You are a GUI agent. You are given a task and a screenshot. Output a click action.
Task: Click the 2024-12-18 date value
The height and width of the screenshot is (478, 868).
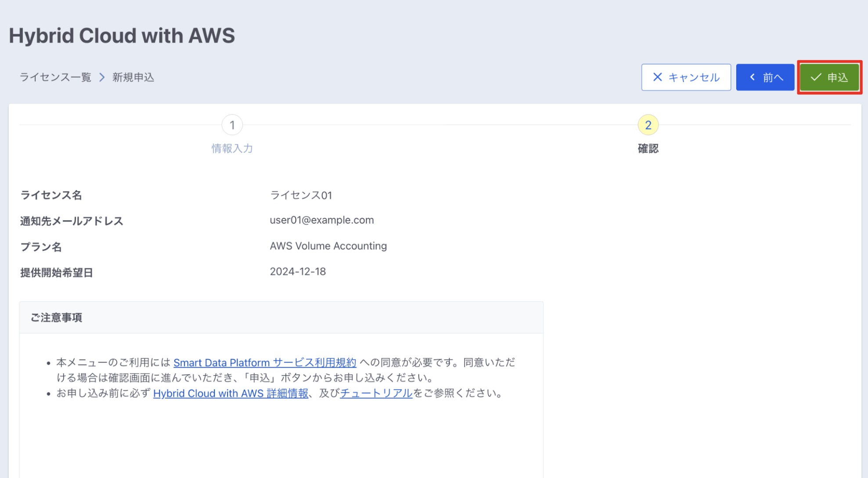[x=298, y=272]
